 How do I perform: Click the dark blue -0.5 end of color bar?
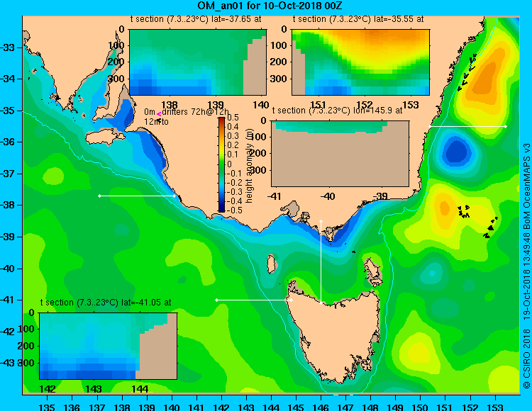221,210
